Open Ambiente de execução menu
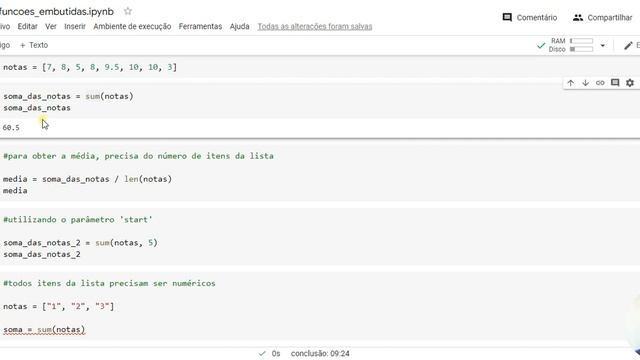The width and height of the screenshot is (640, 360). point(132,27)
